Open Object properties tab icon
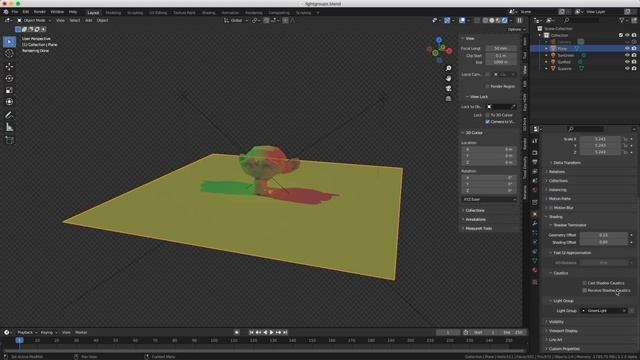640x360 pixels. 535,214
